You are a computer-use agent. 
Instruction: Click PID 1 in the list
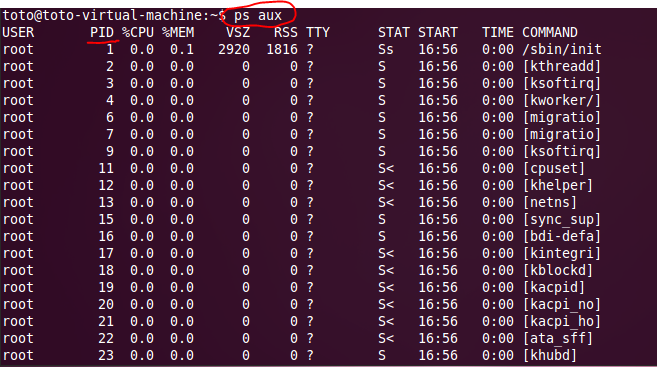pos(110,49)
